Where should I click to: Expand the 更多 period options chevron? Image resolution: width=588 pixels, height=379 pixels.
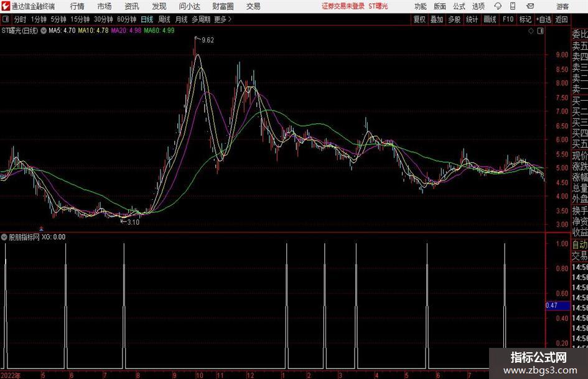230,19
